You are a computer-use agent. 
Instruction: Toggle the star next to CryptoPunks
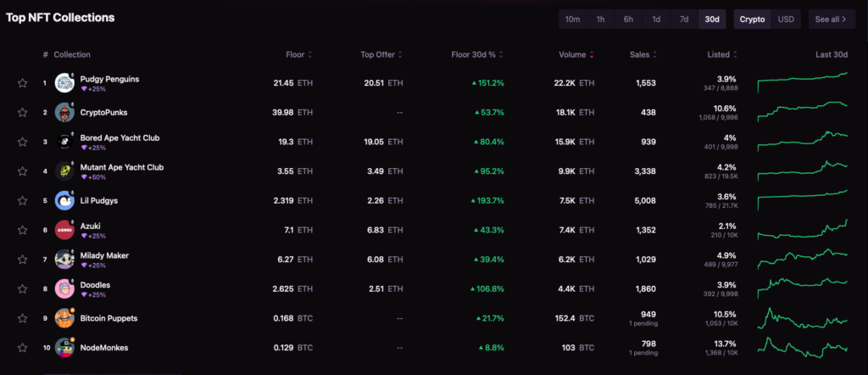(22, 113)
